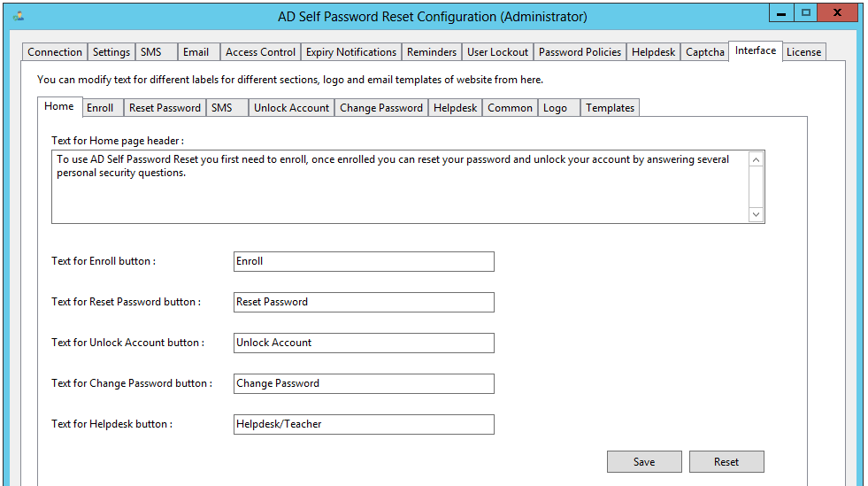This screenshot has width=868, height=486.
Task: Click the application icon in title bar
Action: 19,16
